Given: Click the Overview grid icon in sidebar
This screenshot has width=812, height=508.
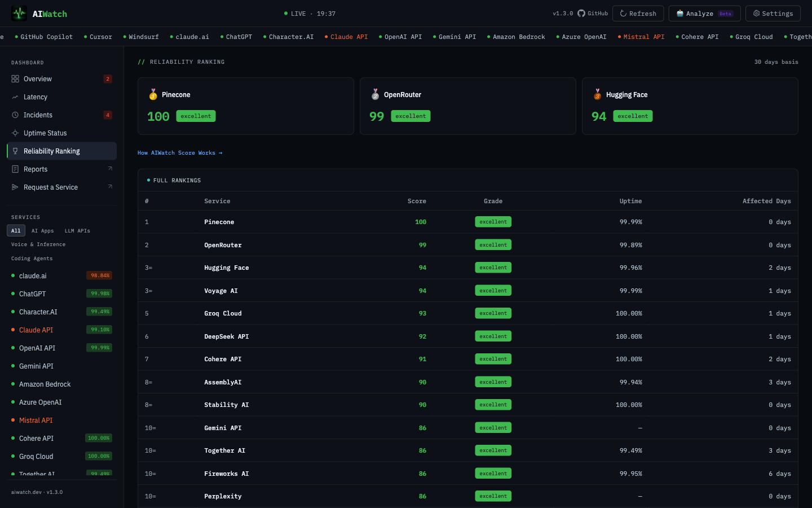Looking at the screenshot, I should 15,79.
